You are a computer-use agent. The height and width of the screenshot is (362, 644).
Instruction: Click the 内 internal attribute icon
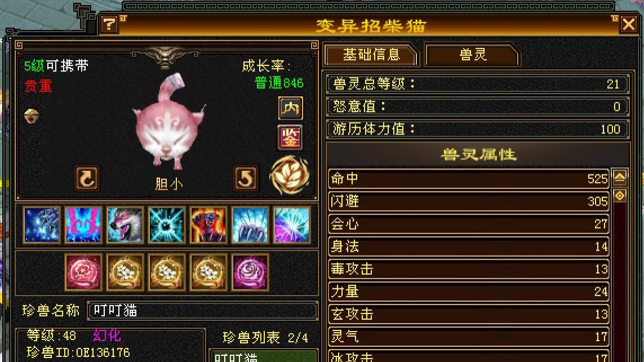pos(290,108)
